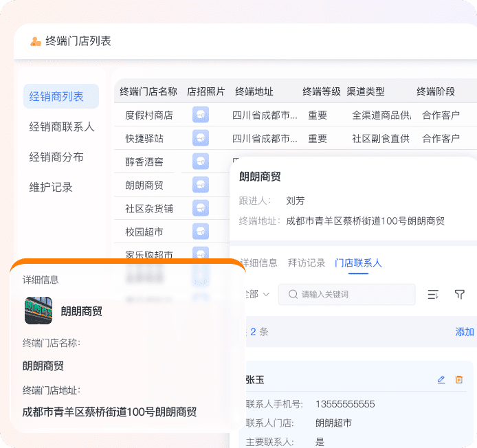Select the 门店联系人 tab
This screenshot has width=477, height=448.
click(358, 262)
